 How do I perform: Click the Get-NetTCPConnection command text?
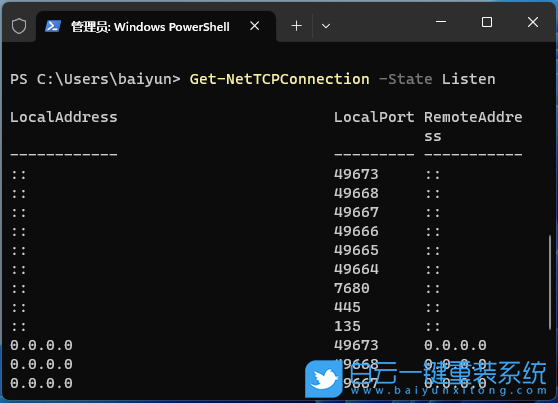pos(279,79)
